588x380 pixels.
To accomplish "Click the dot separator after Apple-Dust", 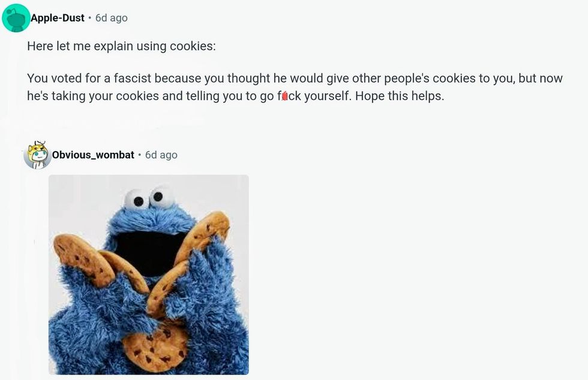I will pos(89,18).
